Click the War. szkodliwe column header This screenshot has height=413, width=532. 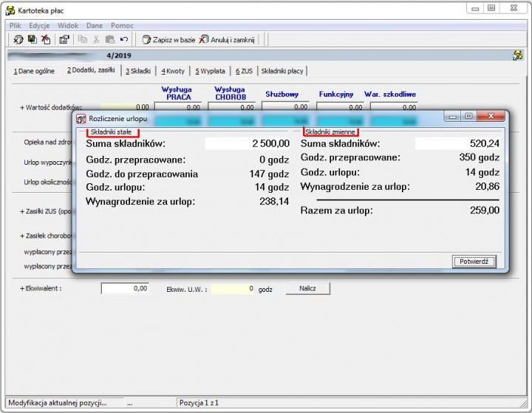pyautogui.click(x=390, y=95)
